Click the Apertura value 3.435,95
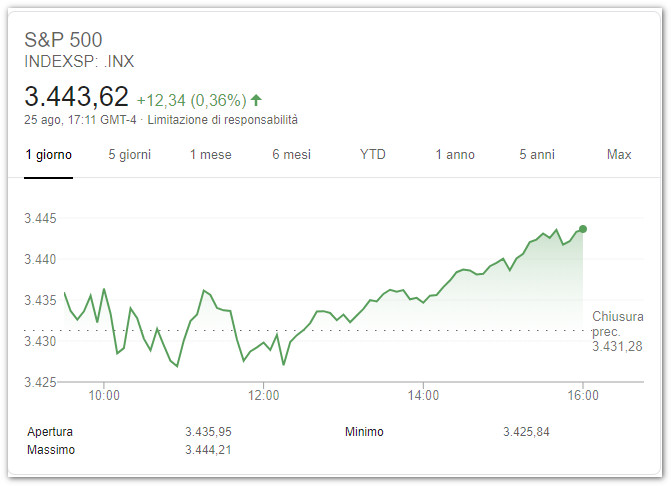The width and height of the screenshot is (671, 486). coord(208,432)
